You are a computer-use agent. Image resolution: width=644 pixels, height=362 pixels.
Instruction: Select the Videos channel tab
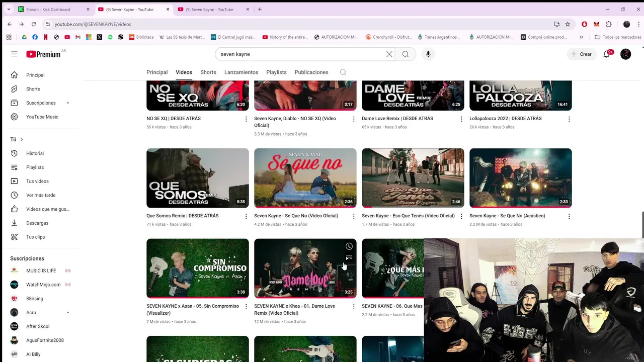[x=184, y=72]
